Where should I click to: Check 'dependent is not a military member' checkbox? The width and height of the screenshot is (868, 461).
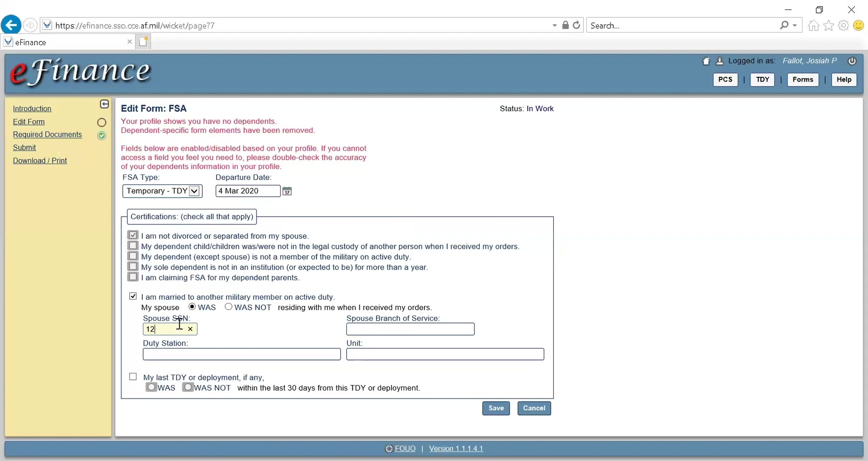pyautogui.click(x=133, y=256)
